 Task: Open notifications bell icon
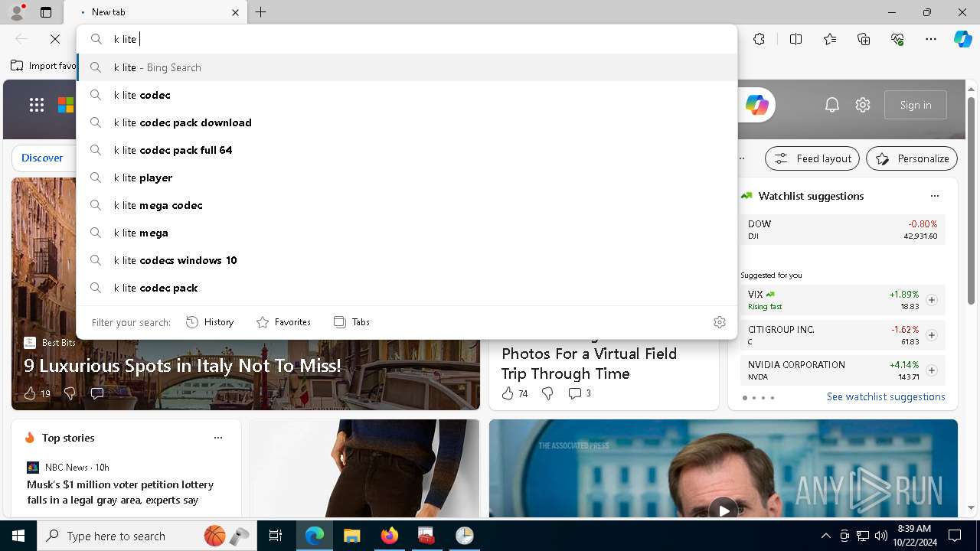(832, 105)
